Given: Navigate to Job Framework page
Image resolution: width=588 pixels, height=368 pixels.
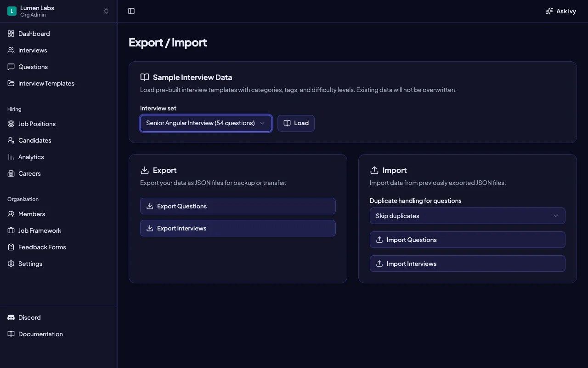Looking at the screenshot, I should click(x=58, y=230).
